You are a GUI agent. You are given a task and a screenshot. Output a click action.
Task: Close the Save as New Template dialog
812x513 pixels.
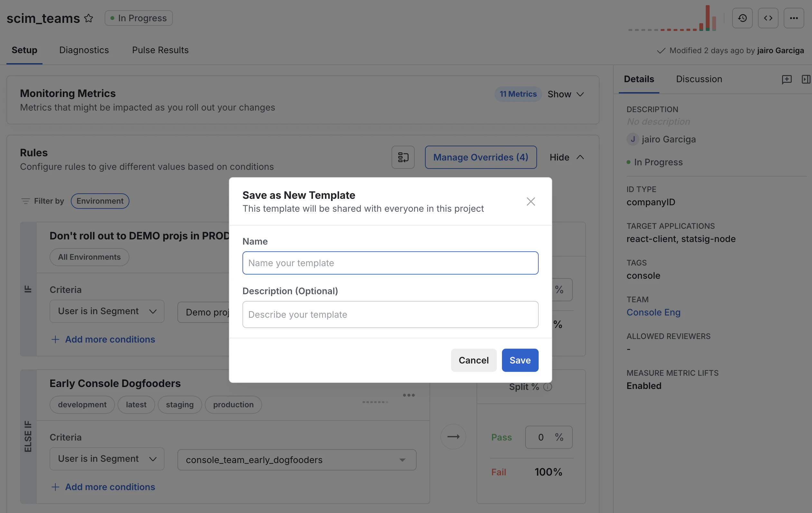tap(531, 201)
